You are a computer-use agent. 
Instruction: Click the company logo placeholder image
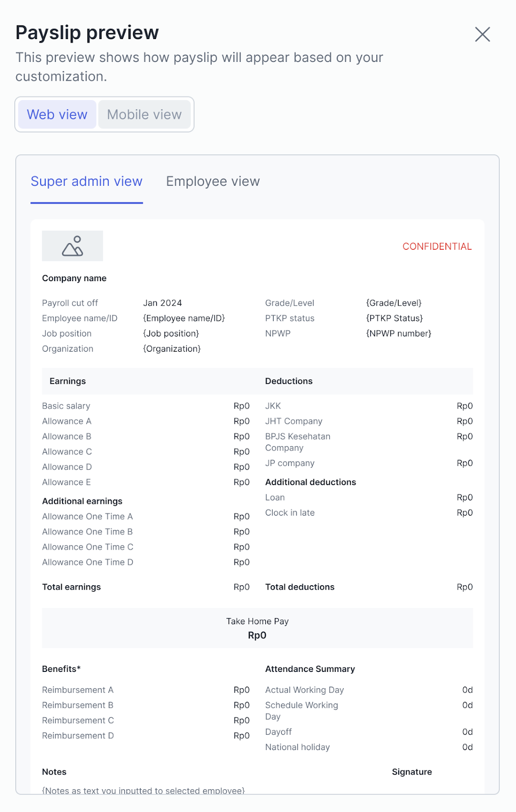pos(73,246)
